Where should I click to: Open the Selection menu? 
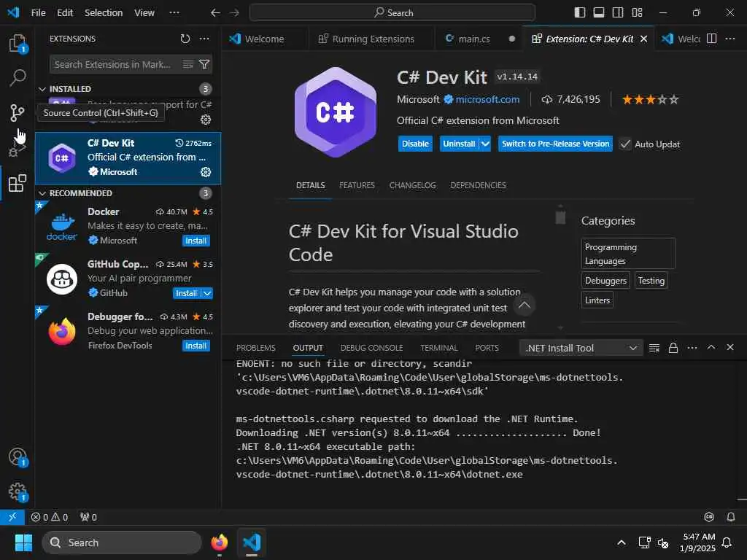coord(104,13)
